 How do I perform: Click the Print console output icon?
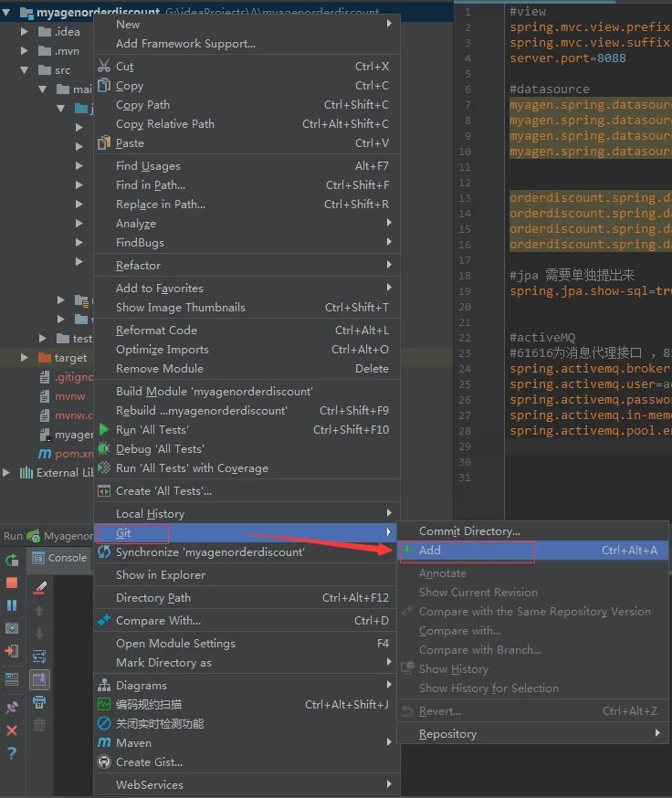(39, 702)
